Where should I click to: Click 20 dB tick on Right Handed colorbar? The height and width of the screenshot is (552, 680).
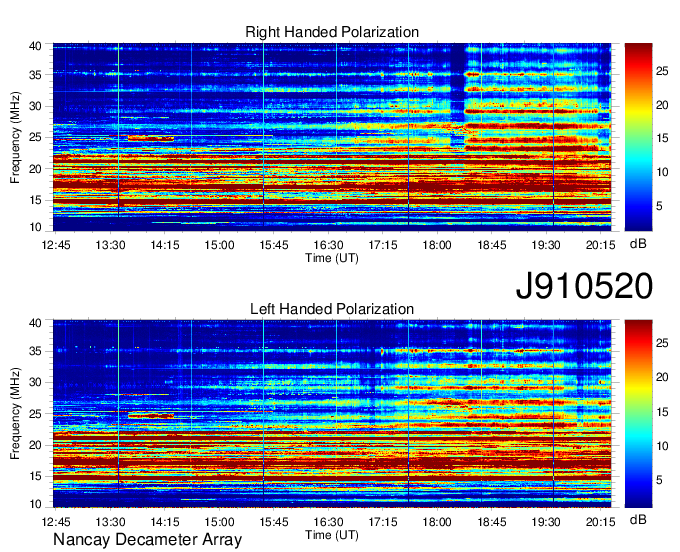[x=662, y=105]
